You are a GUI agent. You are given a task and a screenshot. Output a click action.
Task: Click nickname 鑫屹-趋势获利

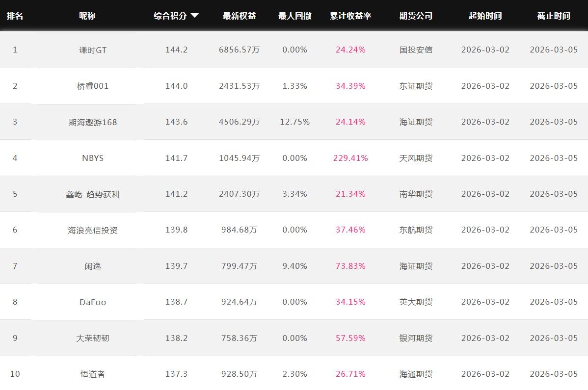pos(93,194)
